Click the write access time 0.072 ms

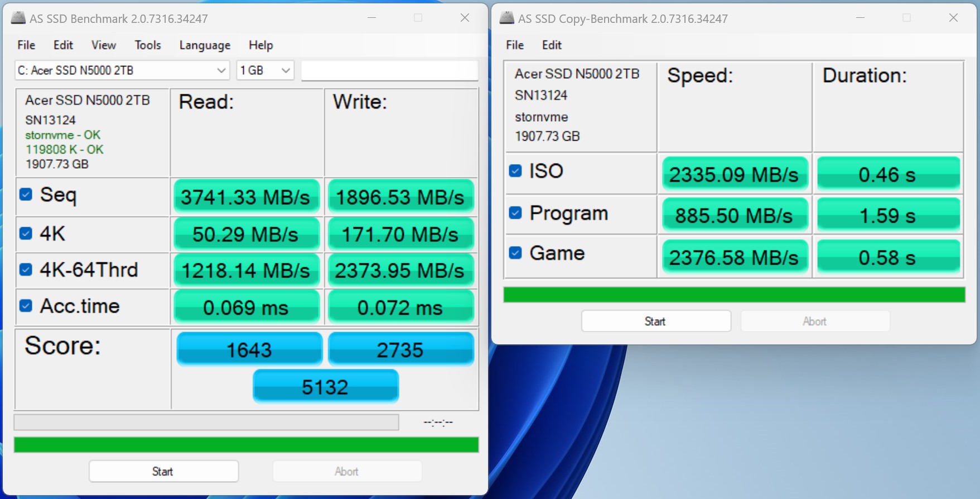(x=400, y=308)
